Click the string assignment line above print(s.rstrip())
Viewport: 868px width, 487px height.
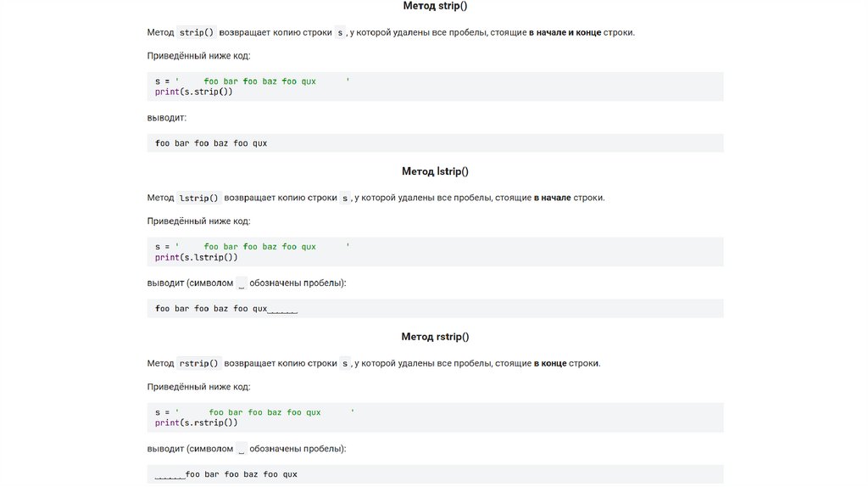tap(254, 412)
